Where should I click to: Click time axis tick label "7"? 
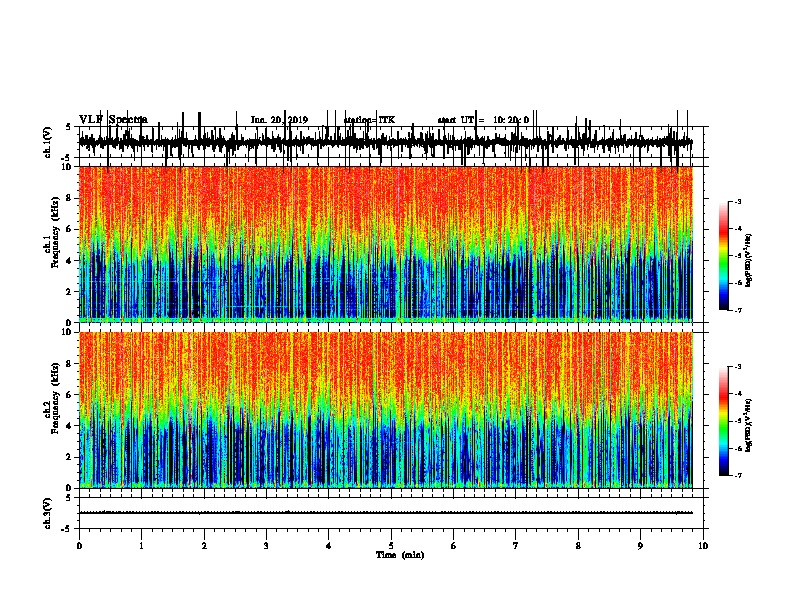click(x=516, y=546)
